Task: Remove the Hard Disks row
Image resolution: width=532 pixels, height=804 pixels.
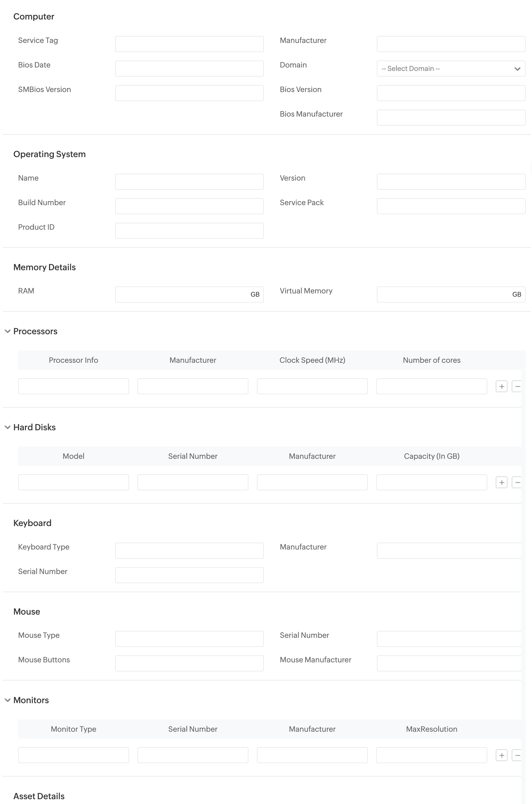Action: pos(517,483)
